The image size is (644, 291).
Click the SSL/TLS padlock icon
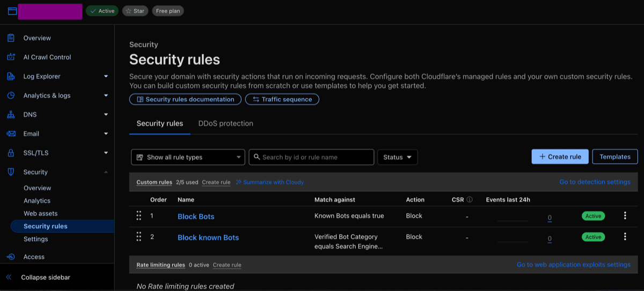tap(11, 153)
